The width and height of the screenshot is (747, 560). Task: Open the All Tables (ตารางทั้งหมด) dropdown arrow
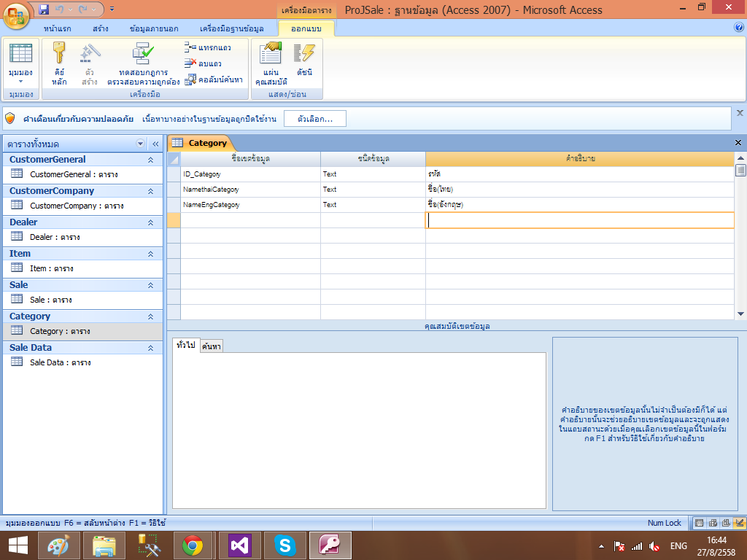(x=140, y=144)
